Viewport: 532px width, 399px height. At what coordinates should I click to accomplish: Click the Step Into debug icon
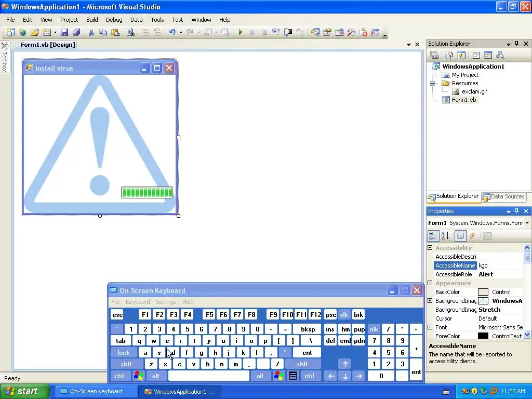coord(276,32)
